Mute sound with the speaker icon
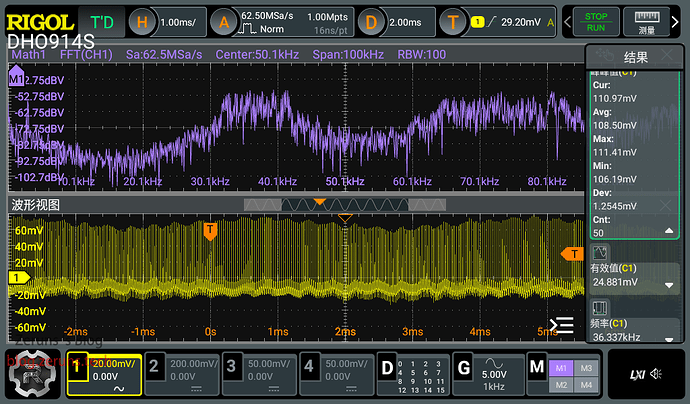This screenshot has height=404, width=690. pyautogui.click(x=657, y=376)
